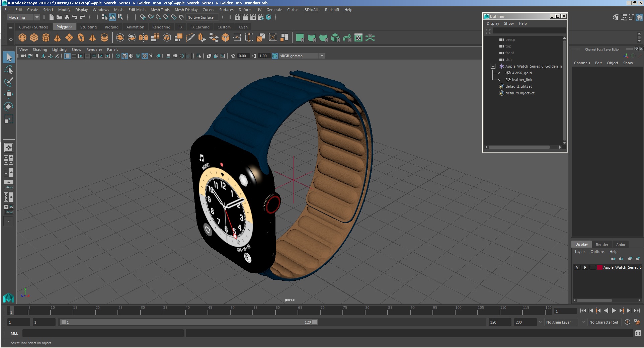Viewport: 644px width, 348px height.
Task: Activate the Paint Selection tool
Action: (x=9, y=82)
